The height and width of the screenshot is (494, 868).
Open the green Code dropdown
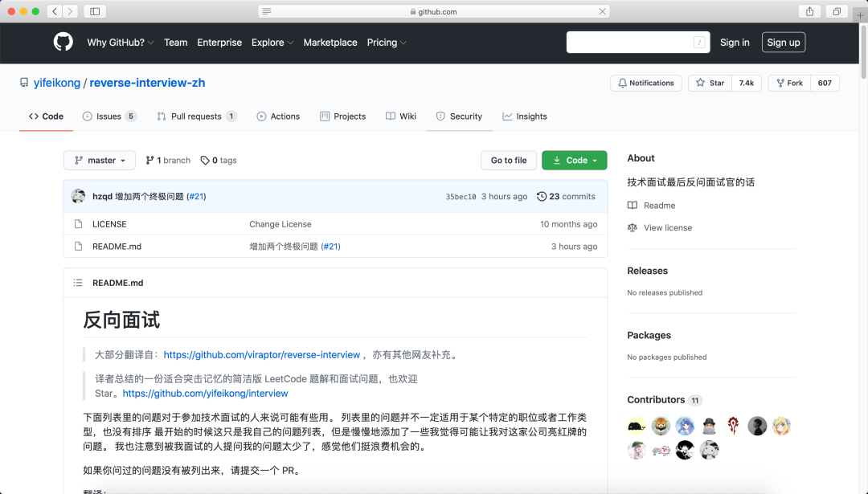(574, 160)
